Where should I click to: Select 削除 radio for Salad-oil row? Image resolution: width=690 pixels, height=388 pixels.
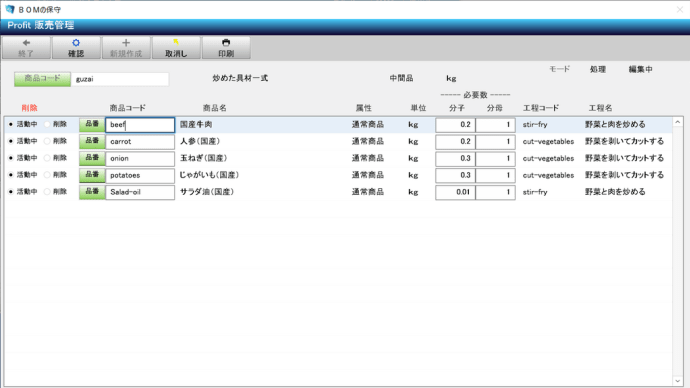tap(47, 192)
